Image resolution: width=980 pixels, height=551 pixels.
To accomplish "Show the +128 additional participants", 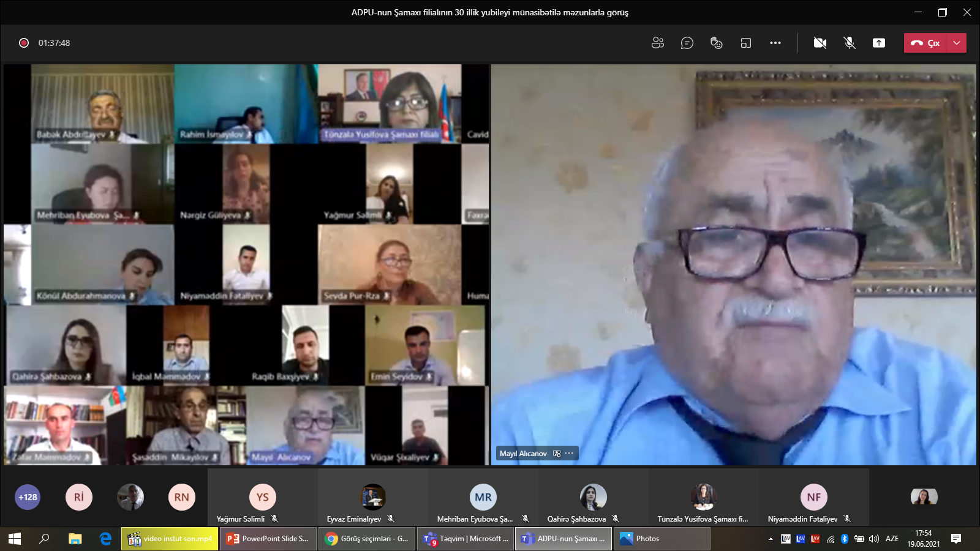I will pos(28,497).
